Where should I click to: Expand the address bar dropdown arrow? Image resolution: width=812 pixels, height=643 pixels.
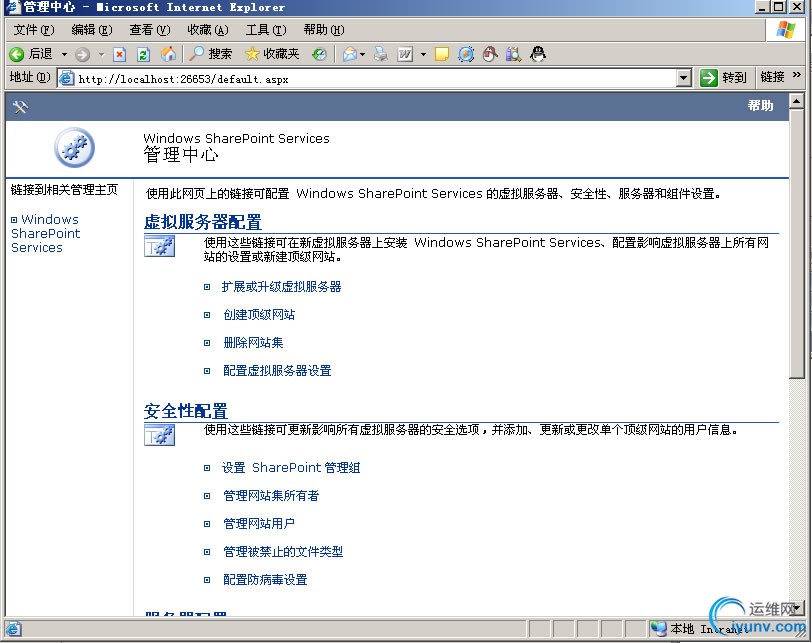pos(684,79)
